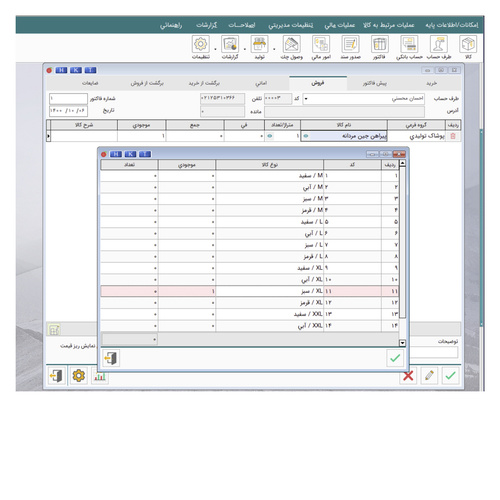Click نوع کالا column header in popup
The image size is (500, 500).
pyautogui.click(x=269, y=165)
